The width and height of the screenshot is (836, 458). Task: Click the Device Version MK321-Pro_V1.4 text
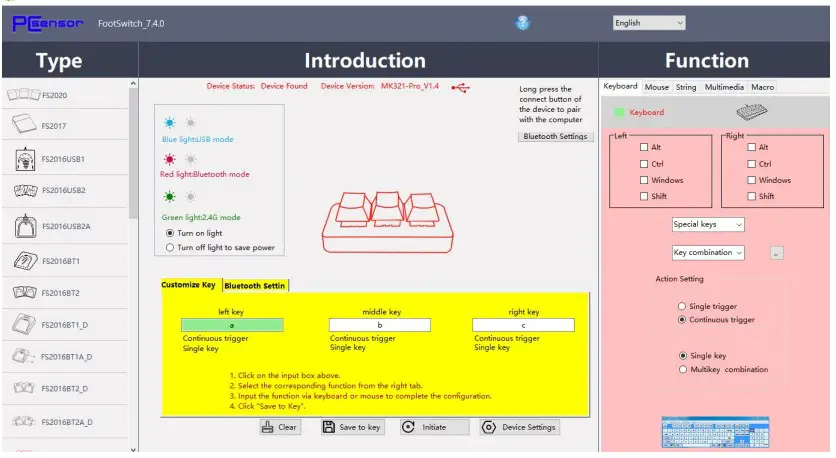coord(380,86)
